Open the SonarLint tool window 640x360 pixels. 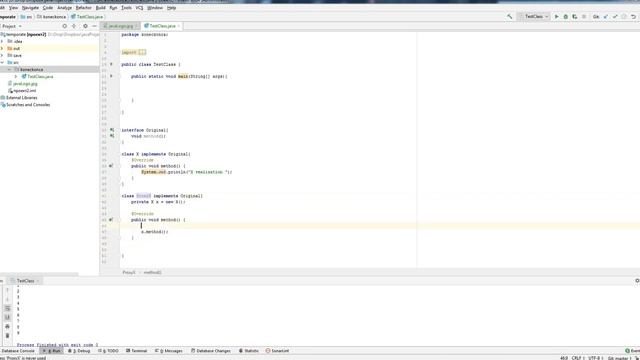point(278,351)
